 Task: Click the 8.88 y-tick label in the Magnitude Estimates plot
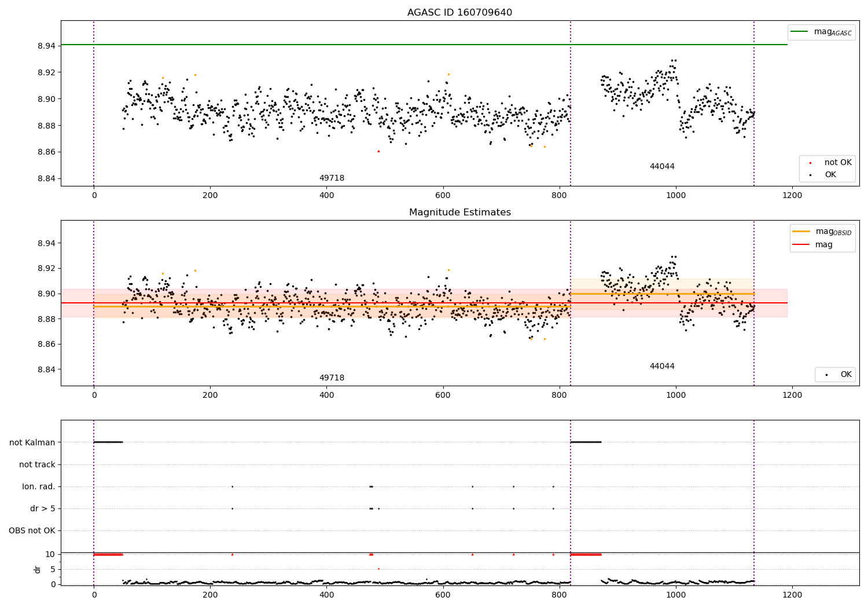[x=46, y=319]
